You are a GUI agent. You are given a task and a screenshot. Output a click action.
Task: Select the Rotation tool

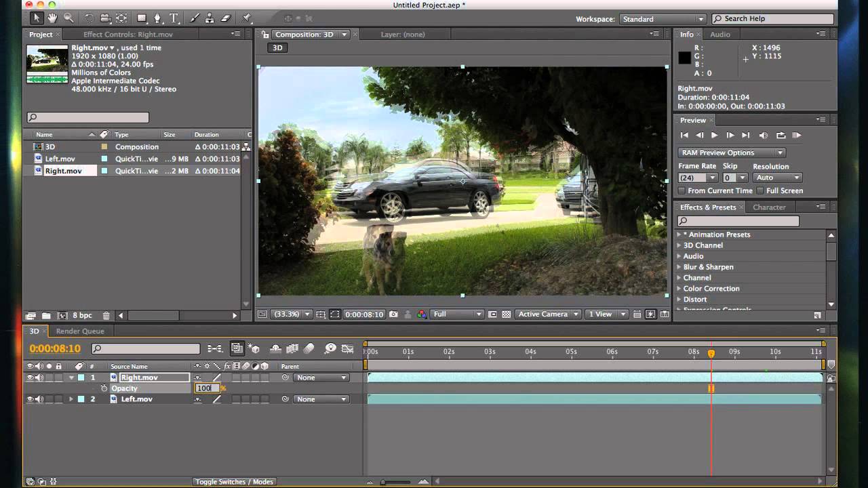pyautogui.click(x=89, y=18)
